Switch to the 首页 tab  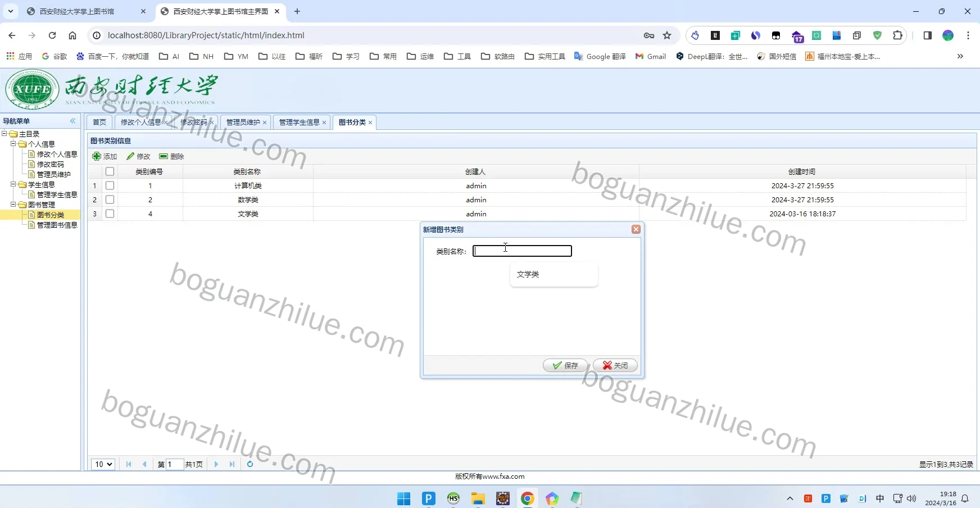tap(99, 122)
